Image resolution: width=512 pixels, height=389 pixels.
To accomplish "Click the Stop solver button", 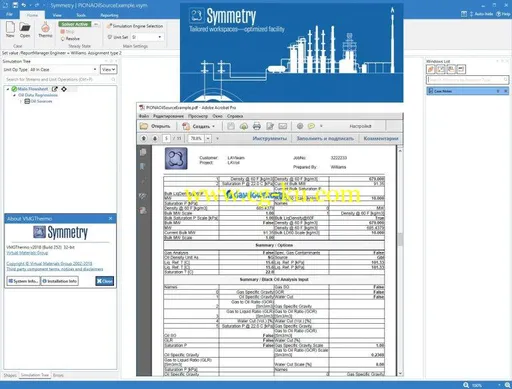I will point(68,31).
